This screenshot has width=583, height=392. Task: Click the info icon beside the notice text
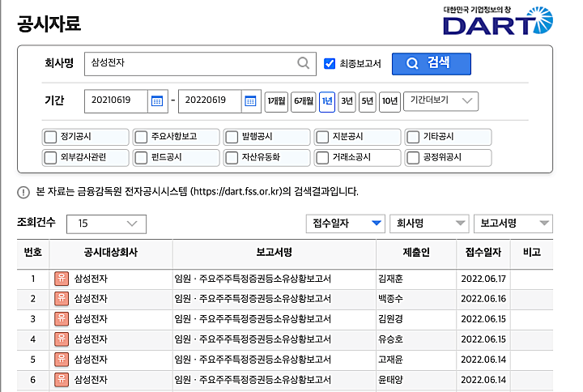(23, 192)
